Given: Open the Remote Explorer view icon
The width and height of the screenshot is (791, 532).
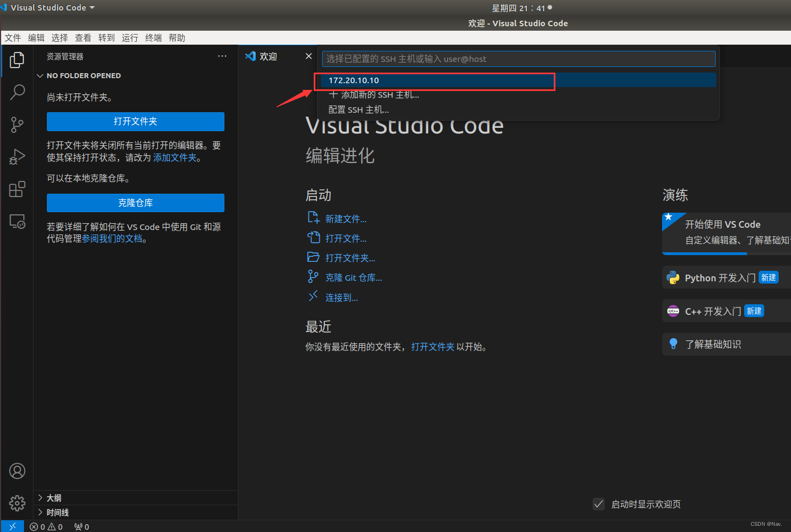Looking at the screenshot, I should click(x=17, y=222).
